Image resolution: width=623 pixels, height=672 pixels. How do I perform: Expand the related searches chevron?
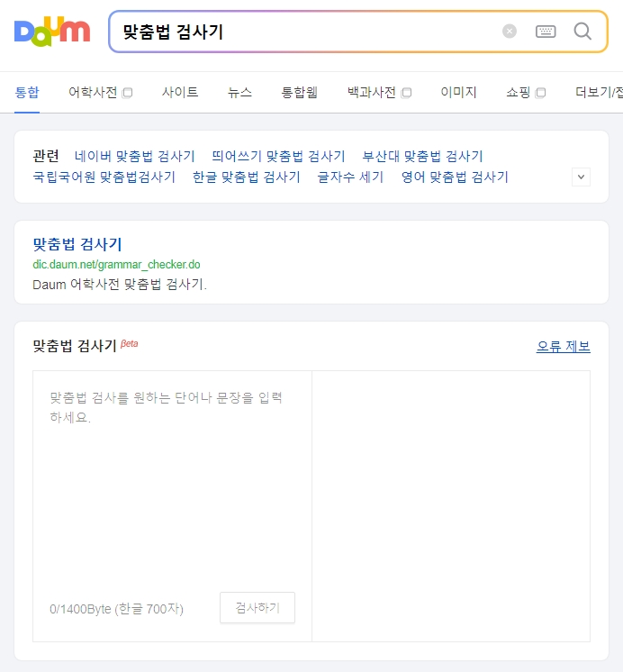click(581, 177)
